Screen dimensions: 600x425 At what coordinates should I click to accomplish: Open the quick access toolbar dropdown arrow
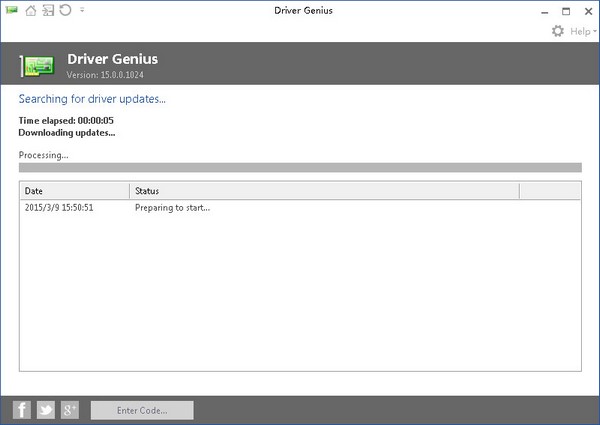pyautogui.click(x=82, y=10)
